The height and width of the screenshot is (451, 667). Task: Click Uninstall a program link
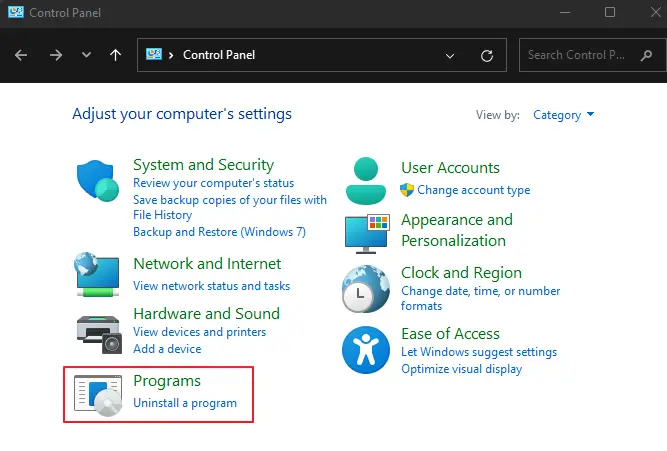coord(185,403)
